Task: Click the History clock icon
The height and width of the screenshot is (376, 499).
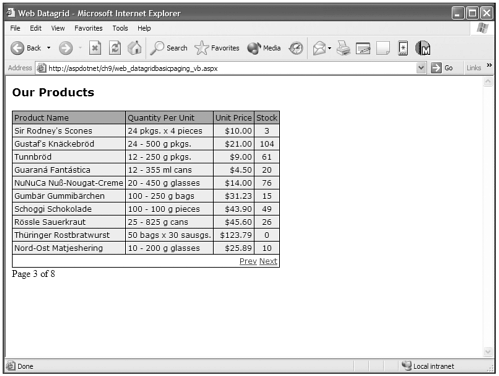Action: tap(296, 48)
